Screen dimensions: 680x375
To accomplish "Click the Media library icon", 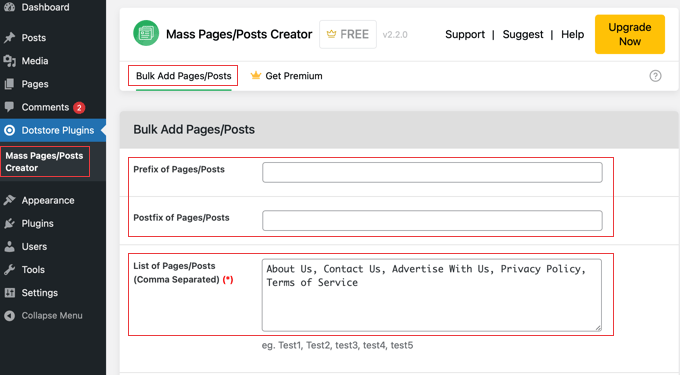I will 10,61.
